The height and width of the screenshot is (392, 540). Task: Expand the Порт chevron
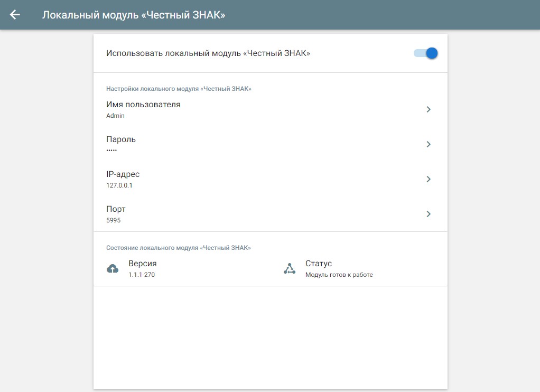[x=429, y=214]
